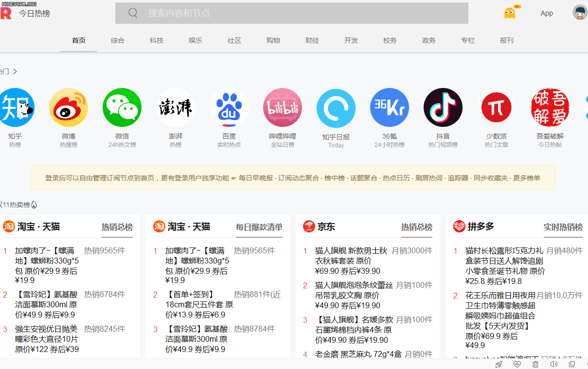Click the magnifier icon in search bar
Viewport: 588px width, 369px height.
[x=133, y=13]
